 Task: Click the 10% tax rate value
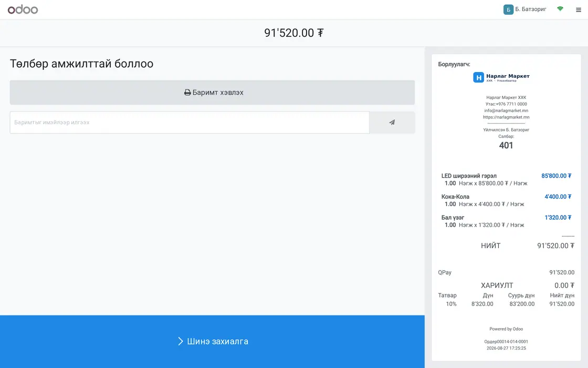click(451, 304)
